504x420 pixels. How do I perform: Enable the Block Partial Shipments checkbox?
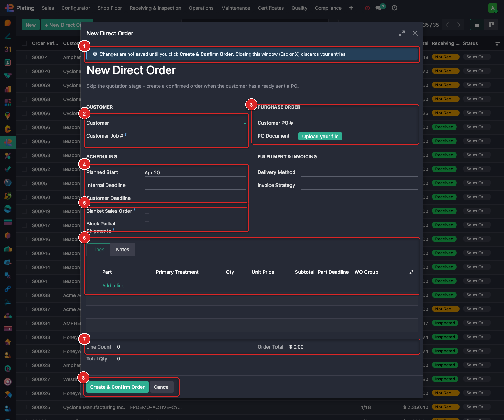pyautogui.click(x=147, y=224)
